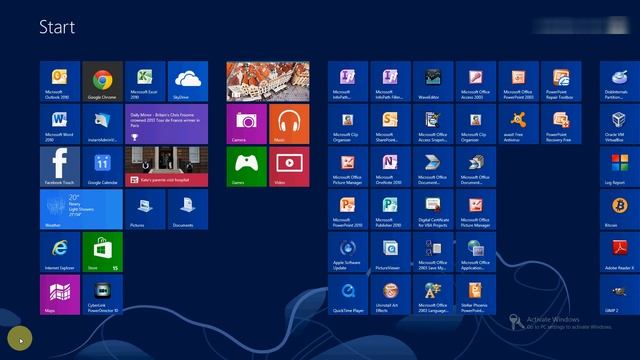Open Facebook Touch tile
Screen dimensions: 640x360
pyautogui.click(x=60, y=167)
